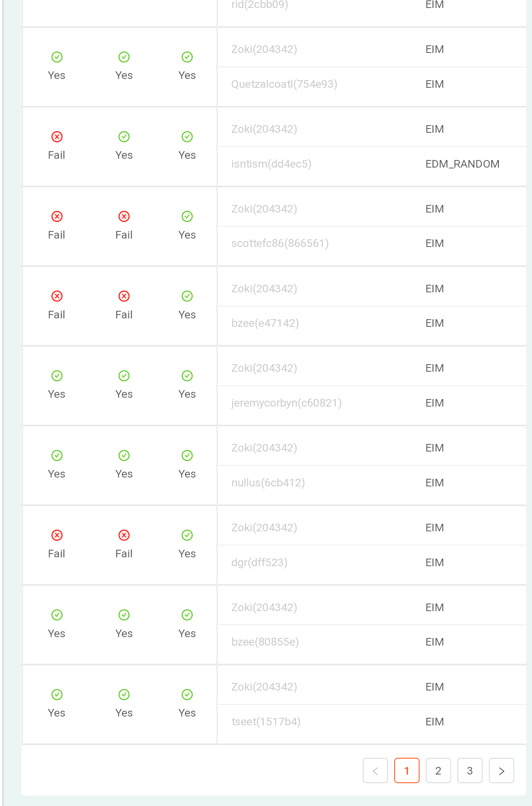Select current page 1 button
532x806 pixels.
click(x=406, y=771)
